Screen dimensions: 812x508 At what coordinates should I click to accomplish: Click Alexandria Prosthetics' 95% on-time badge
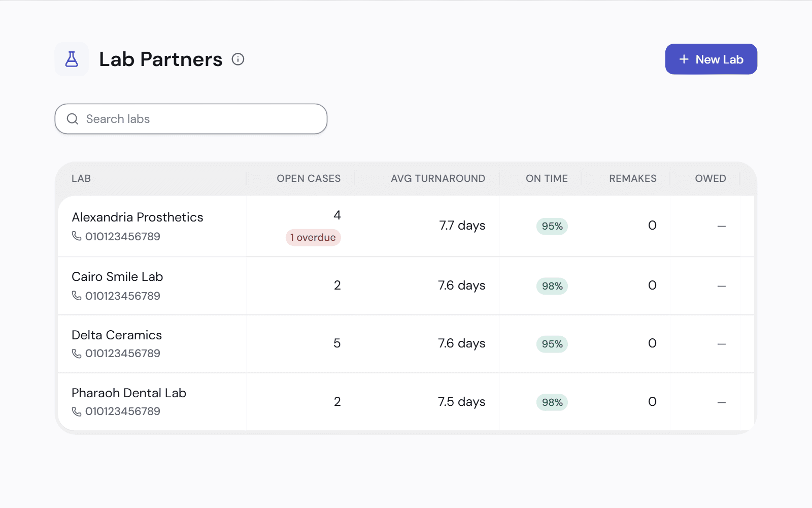point(552,226)
